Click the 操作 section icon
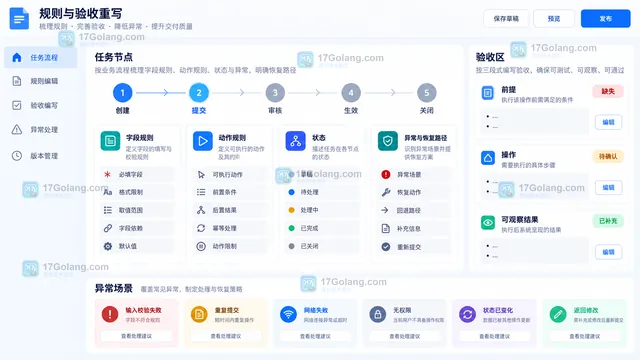The height and width of the screenshot is (360, 640). tap(487, 158)
